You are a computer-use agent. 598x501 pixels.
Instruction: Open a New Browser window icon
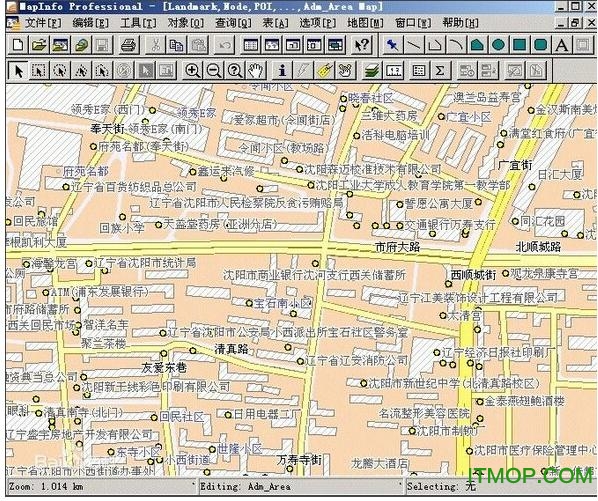[251, 45]
